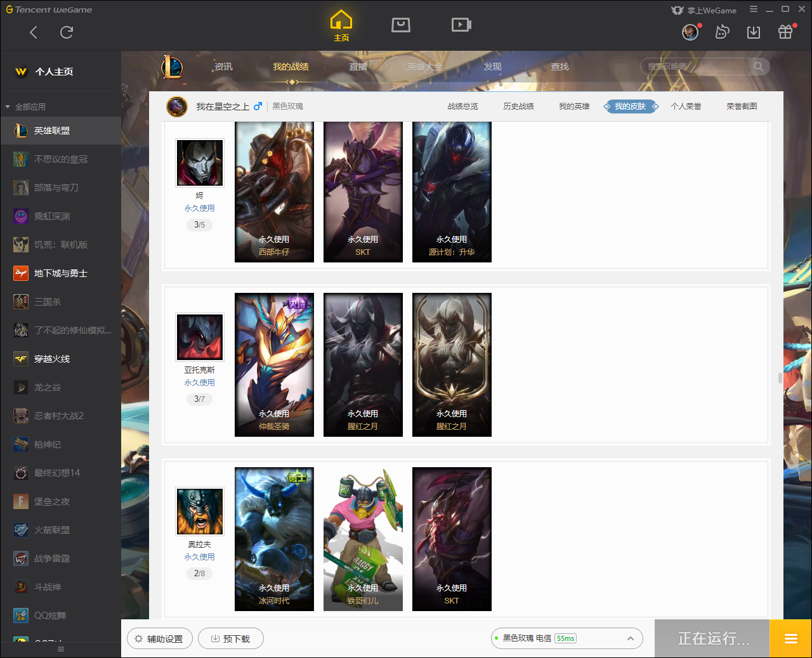Switch to 战绩总览 sub-tab
The height and width of the screenshot is (658, 812).
[x=462, y=106]
